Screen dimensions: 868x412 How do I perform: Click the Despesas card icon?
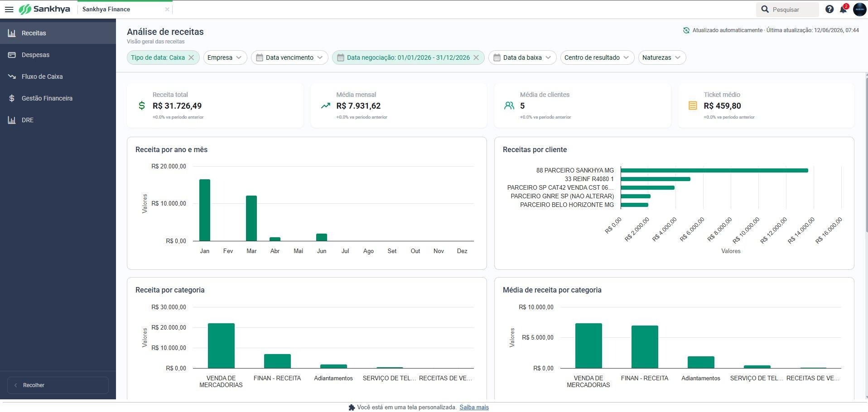(12, 55)
